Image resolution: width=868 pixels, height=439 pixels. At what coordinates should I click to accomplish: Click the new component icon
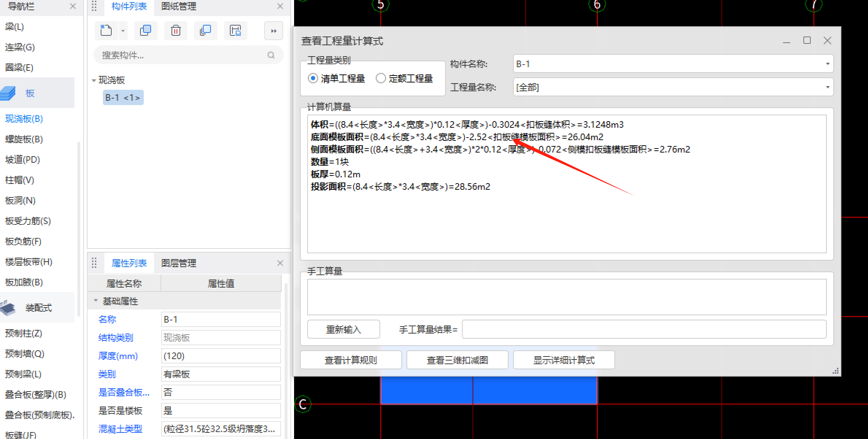point(106,31)
